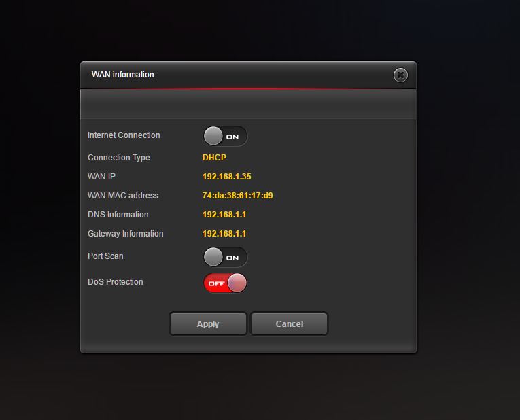Viewport: 520px width, 420px height.
Task: Click the Internet Connection label
Action: click(124, 135)
